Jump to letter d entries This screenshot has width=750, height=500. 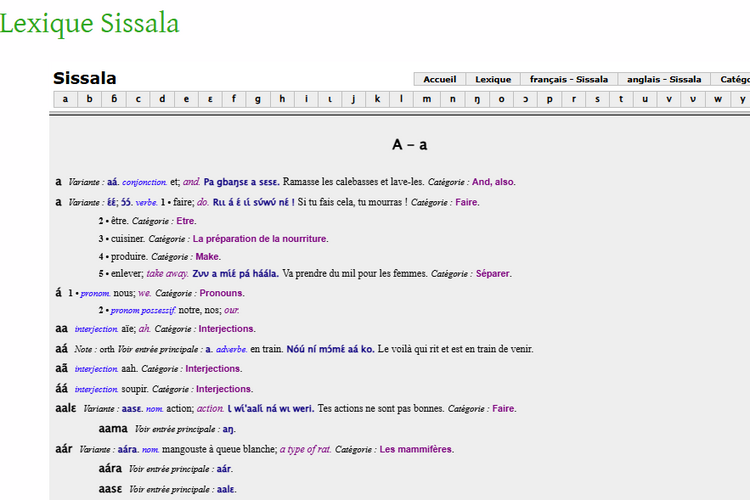point(162,98)
